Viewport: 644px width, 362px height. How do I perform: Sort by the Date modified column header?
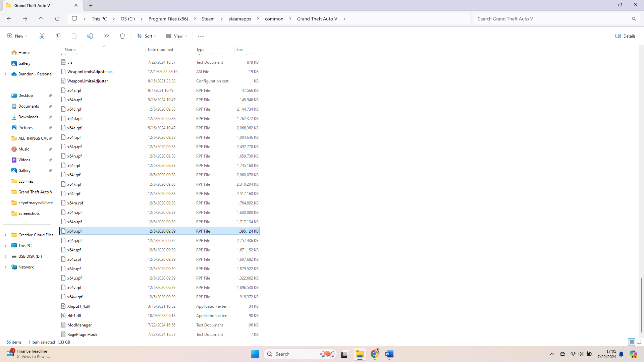tap(160, 49)
